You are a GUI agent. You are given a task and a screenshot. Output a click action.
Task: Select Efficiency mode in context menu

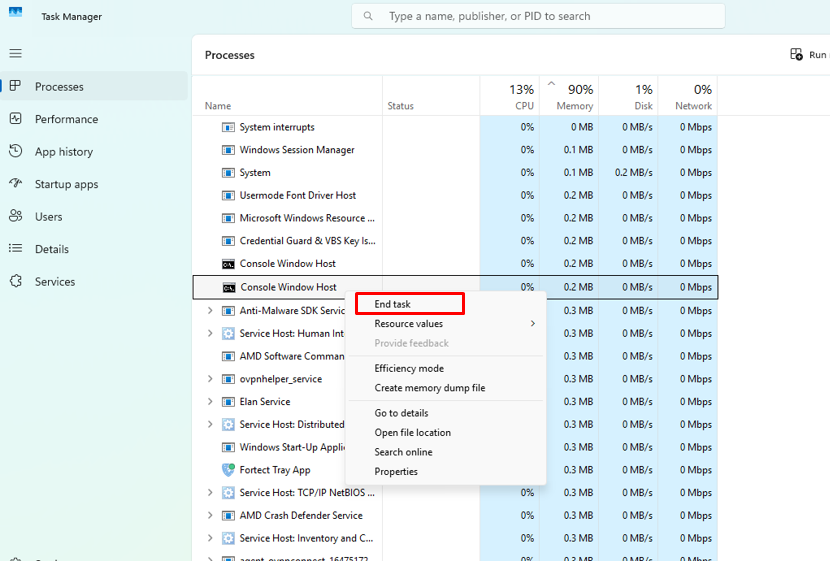click(x=409, y=369)
